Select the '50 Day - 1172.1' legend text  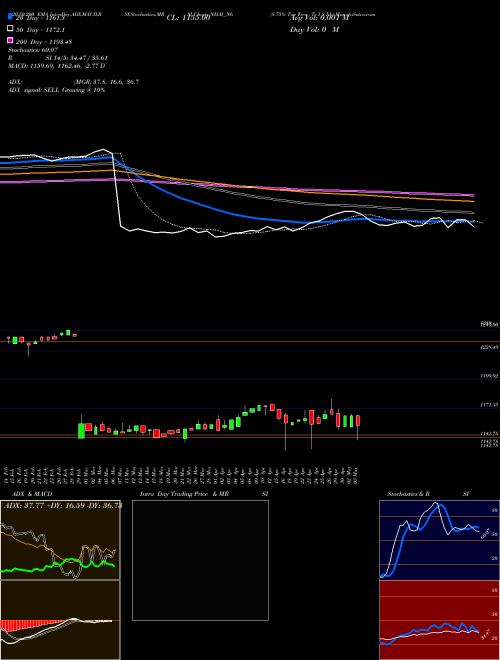(x=40, y=30)
